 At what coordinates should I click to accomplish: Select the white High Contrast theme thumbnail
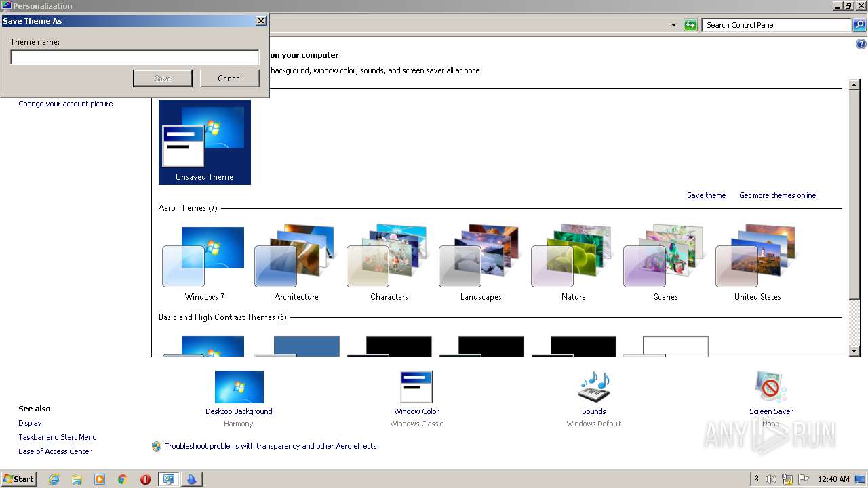(x=665, y=346)
